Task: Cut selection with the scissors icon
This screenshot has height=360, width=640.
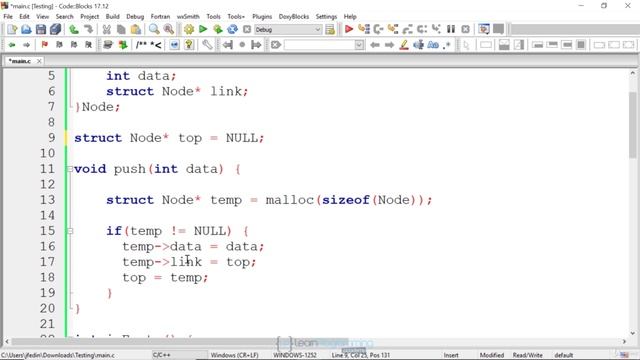Action: (x=107, y=29)
